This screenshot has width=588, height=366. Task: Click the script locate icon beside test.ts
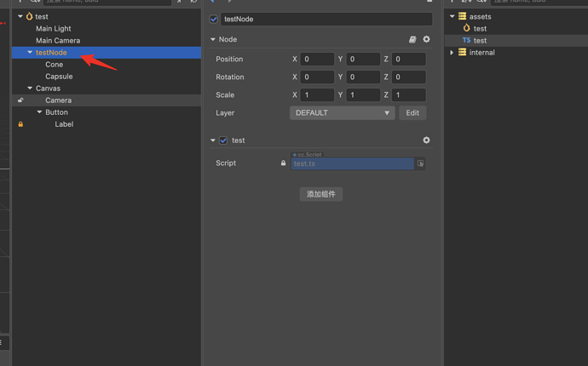420,163
